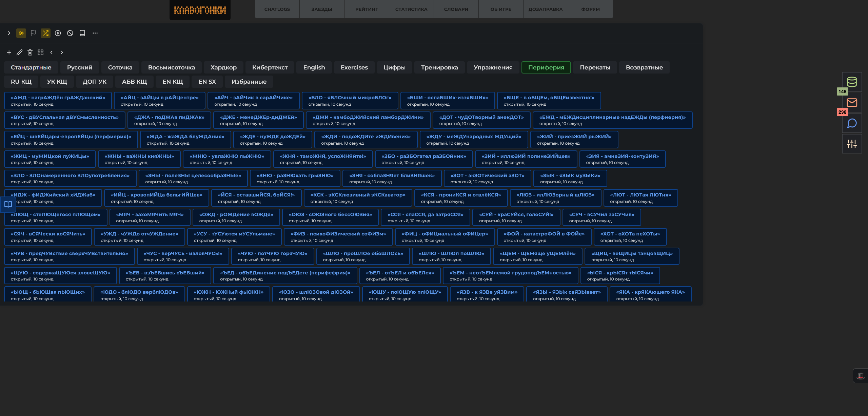Expand the panel with top-left chevron
This screenshot has height=416, width=868.
click(x=9, y=33)
